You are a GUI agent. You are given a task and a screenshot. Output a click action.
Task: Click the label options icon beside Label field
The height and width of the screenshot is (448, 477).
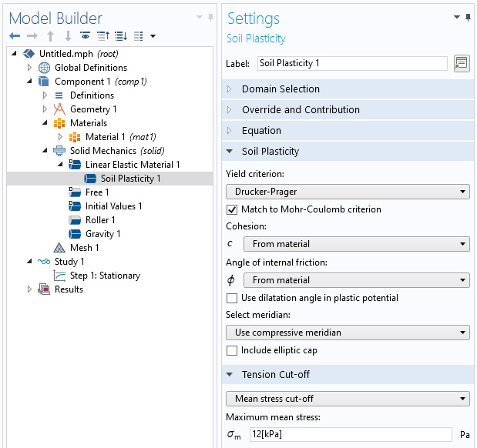click(x=461, y=63)
